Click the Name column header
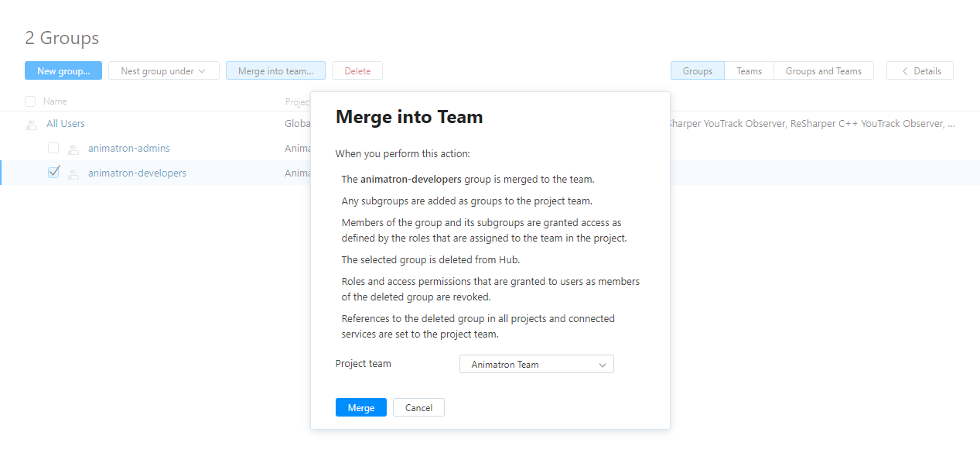The height and width of the screenshot is (463, 980). pos(55,101)
